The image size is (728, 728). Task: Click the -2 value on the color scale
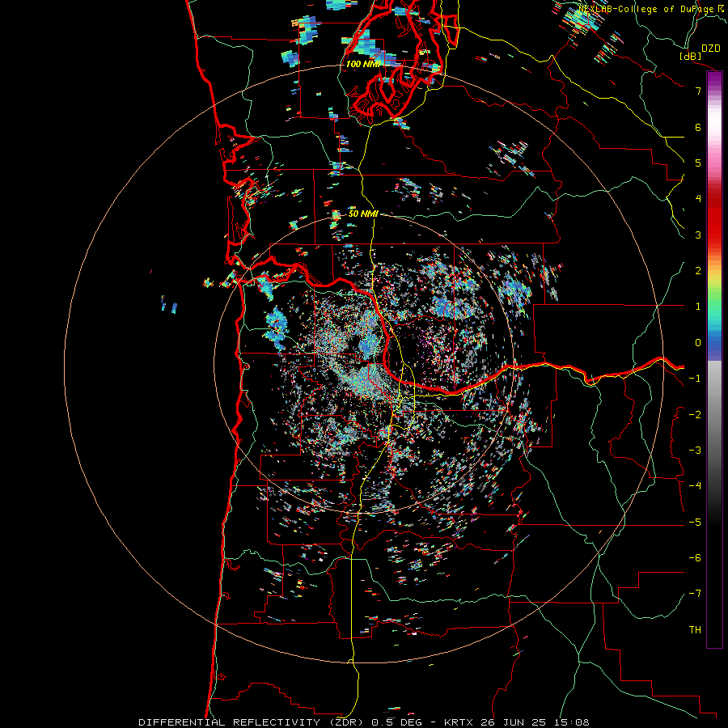(695, 415)
